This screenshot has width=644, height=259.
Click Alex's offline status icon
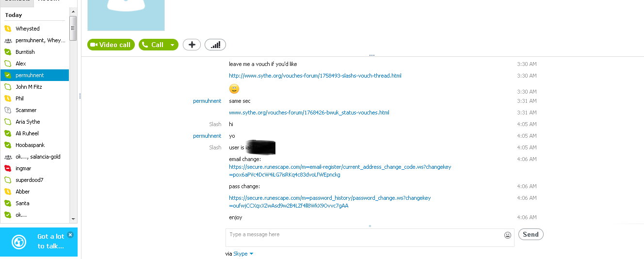(x=8, y=64)
